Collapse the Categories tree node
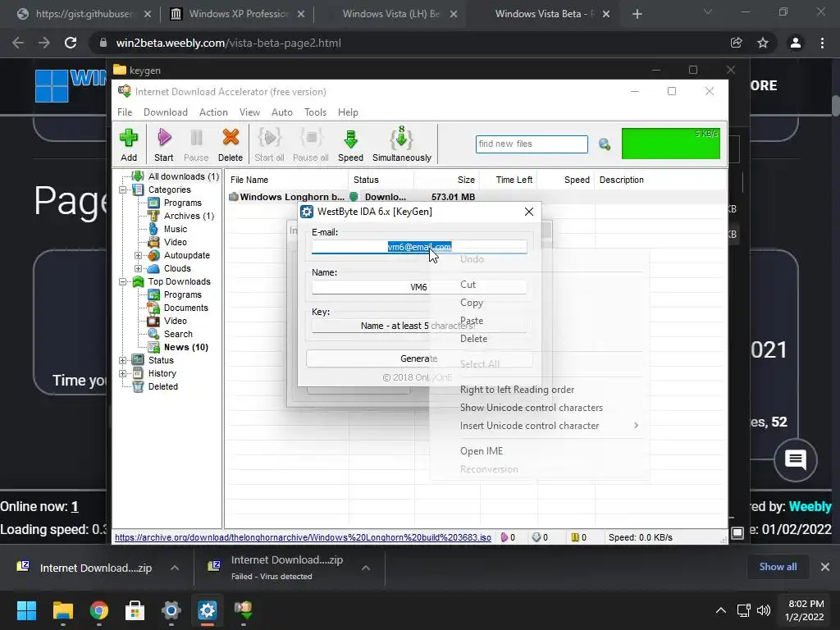Viewport: 840px width, 630px height. point(123,189)
